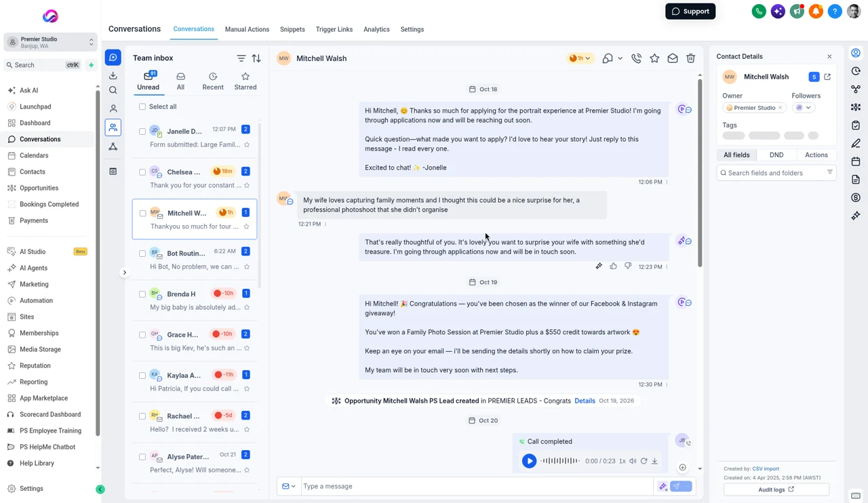This screenshot has height=503, width=868.
Task: Click the Search fields and folders box
Action: (776, 173)
